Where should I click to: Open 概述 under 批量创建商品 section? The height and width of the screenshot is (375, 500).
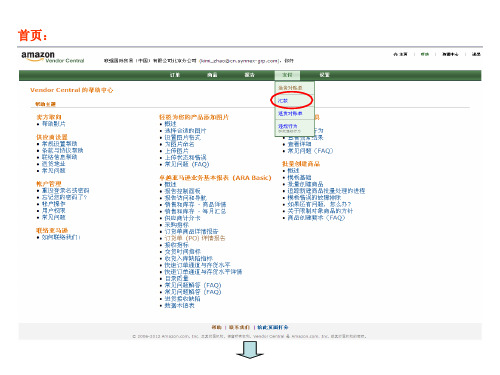(x=293, y=171)
